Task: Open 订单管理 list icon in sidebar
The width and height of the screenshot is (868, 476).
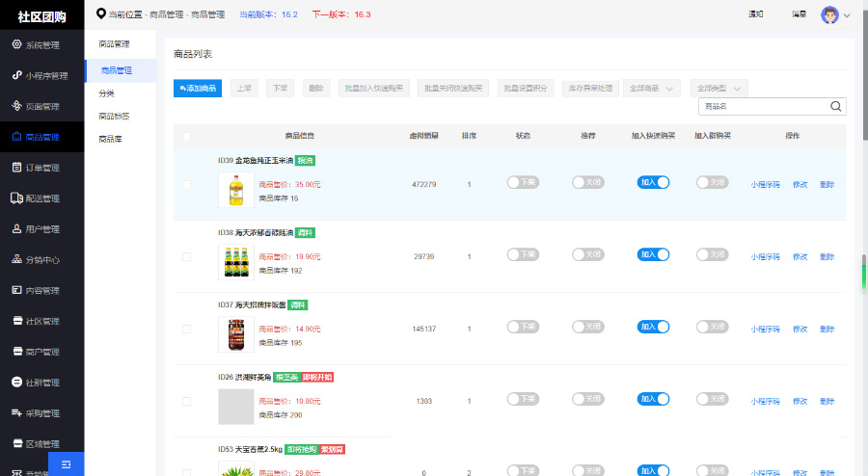Action: coord(16,168)
